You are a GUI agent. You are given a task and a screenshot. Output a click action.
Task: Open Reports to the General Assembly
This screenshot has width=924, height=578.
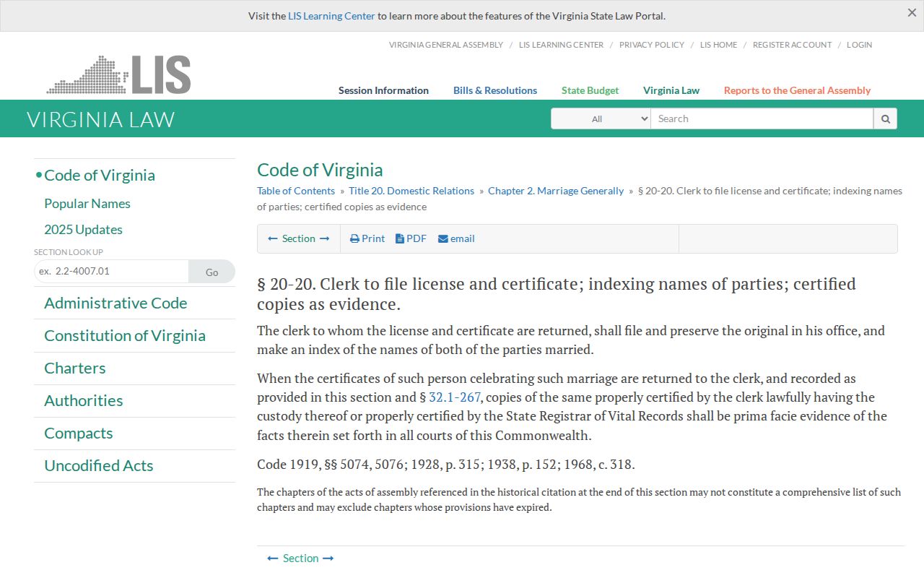(797, 90)
